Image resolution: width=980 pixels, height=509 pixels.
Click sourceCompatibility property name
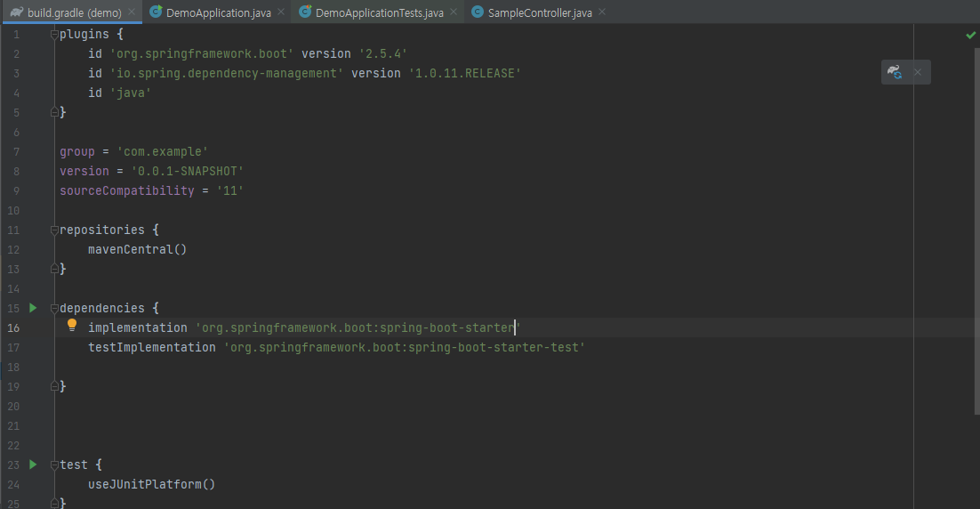coord(127,190)
